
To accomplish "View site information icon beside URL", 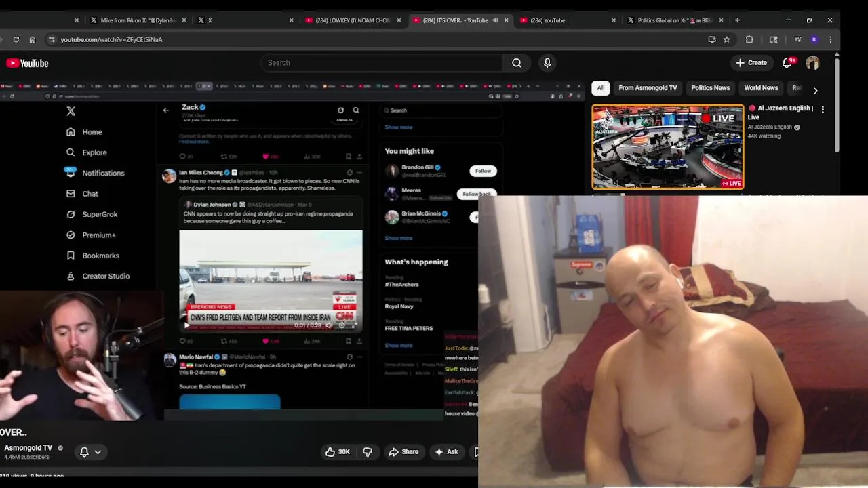I will [52, 39].
